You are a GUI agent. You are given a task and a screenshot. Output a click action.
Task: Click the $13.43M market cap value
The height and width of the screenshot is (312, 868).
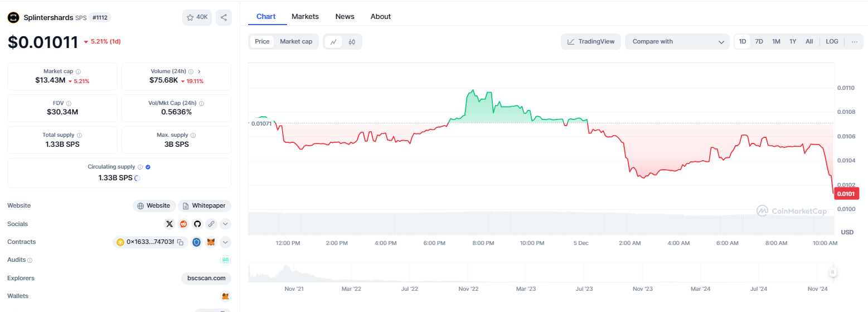point(50,80)
